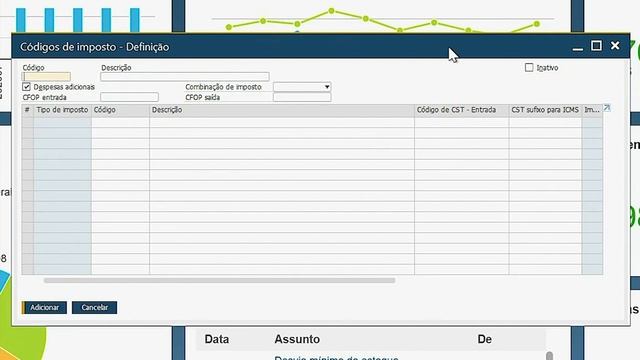The width and height of the screenshot is (640, 360).
Task: Click the Código column header in table
Action: point(120,110)
